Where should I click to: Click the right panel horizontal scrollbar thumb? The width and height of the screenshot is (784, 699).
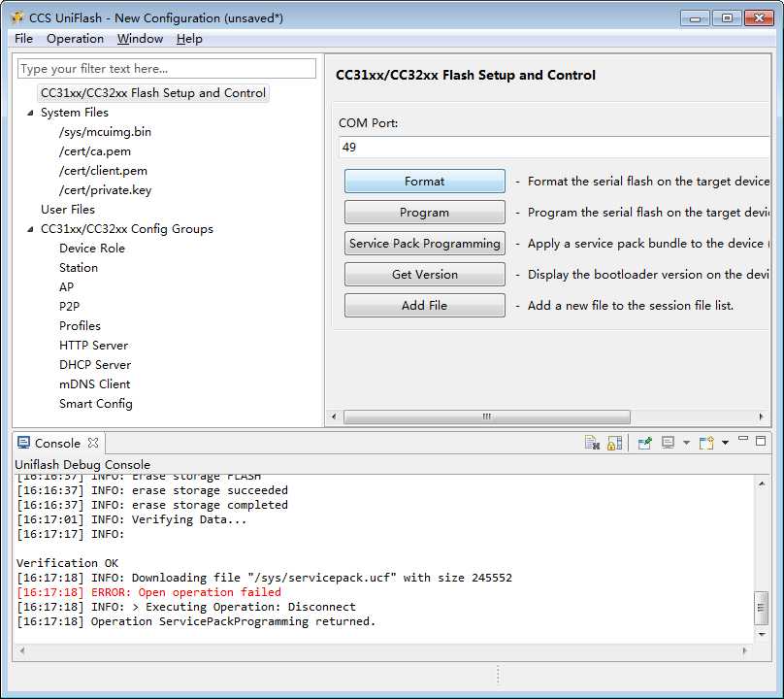[487, 416]
